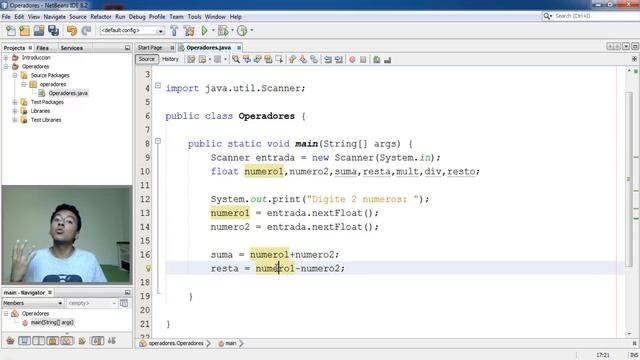The width and height of the screenshot is (640, 360).
Task: Toggle Show Inner Classes in Navigator
Action: coord(67,340)
